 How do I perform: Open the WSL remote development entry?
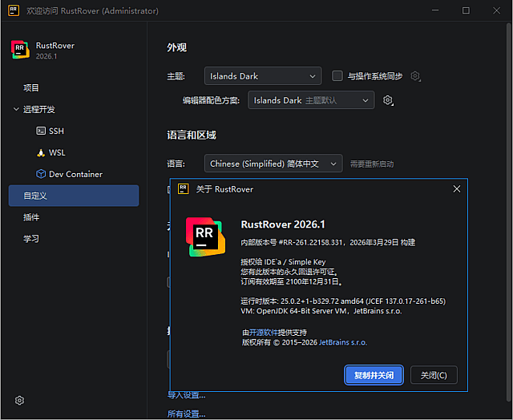coord(56,152)
